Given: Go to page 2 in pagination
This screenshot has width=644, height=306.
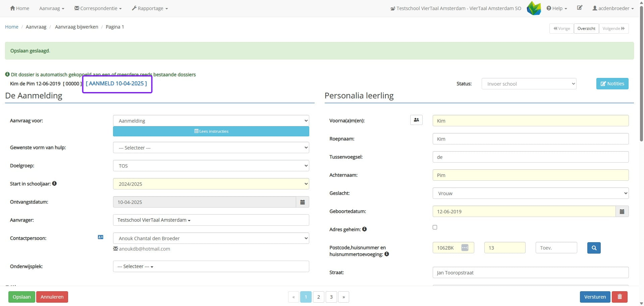Looking at the screenshot, I should (319, 297).
